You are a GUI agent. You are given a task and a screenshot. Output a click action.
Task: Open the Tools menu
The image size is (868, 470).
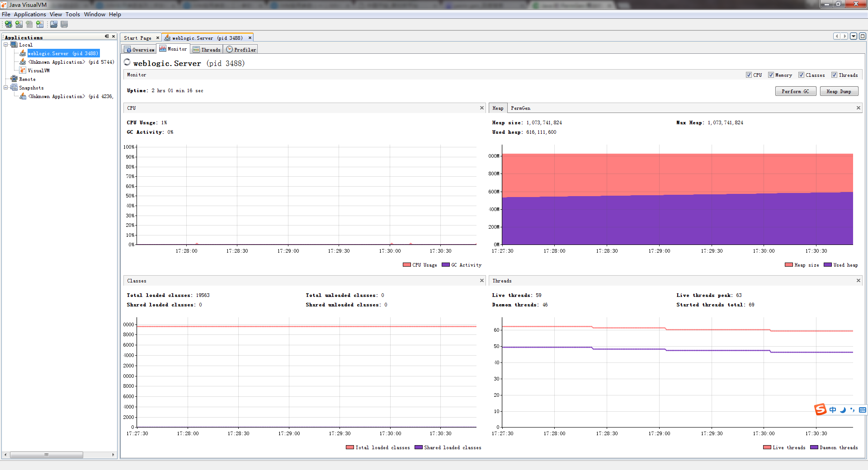click(x=72, y=14)
